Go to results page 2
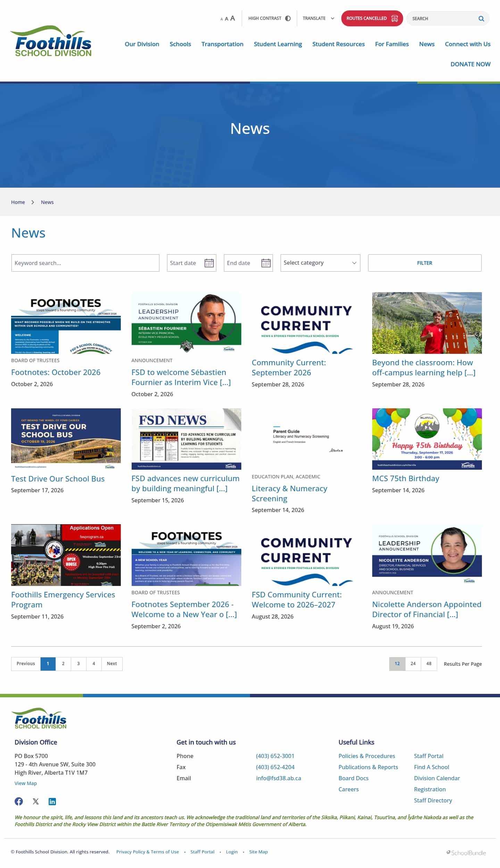 coord(63,664)
